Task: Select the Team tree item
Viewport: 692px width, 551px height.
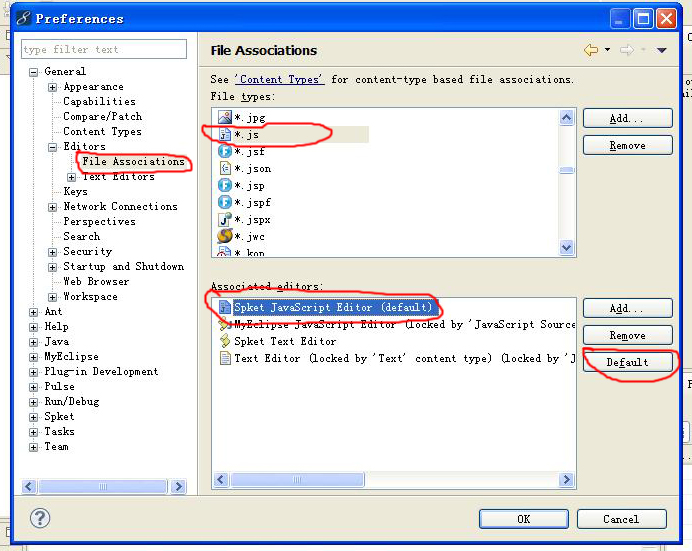Action: [x=56, y=446]
